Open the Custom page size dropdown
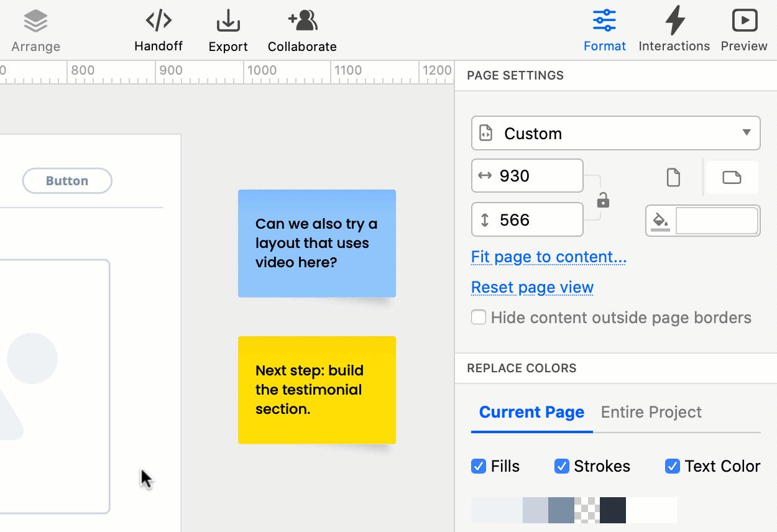Screen dimensions: 777x532 615,133
